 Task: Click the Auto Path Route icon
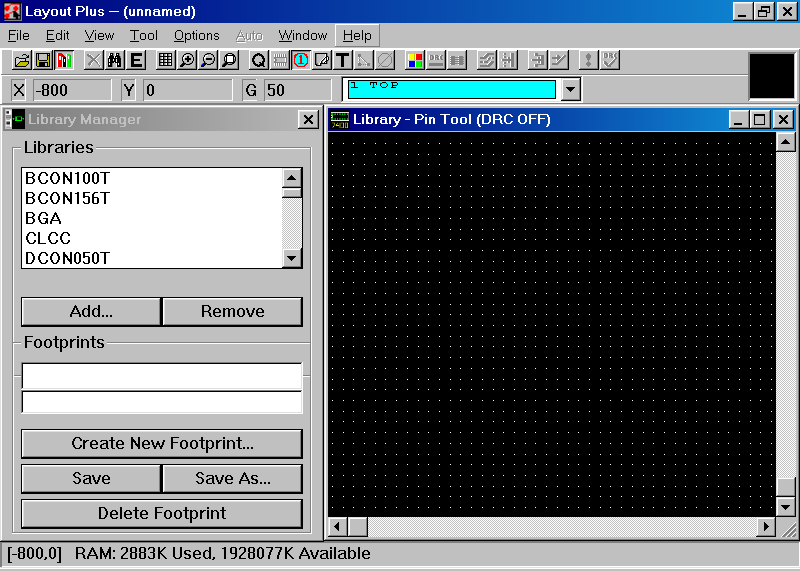tap(487, 60)
